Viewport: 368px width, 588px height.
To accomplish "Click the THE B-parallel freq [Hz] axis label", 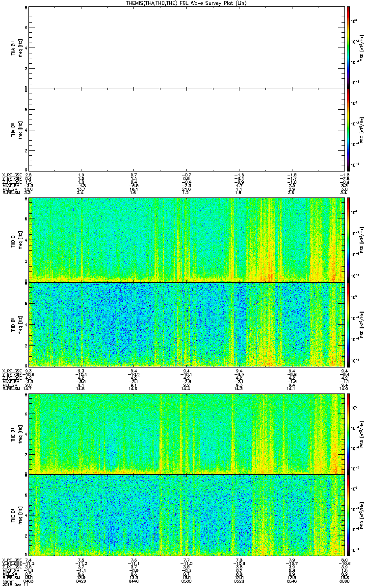I will [x=21, y=514].
